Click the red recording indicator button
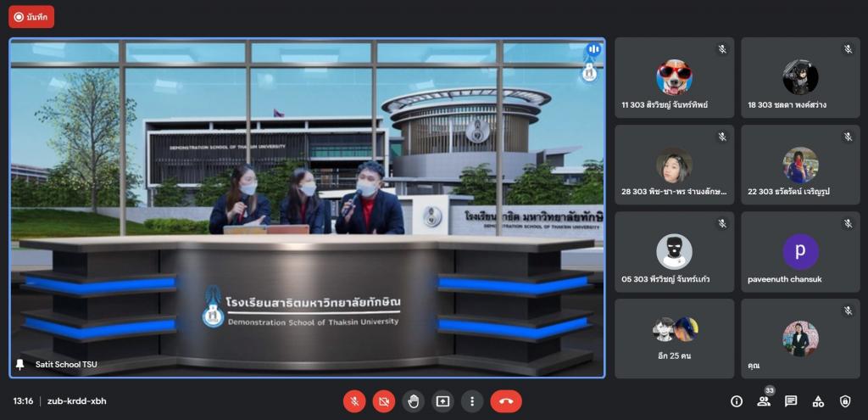Screen dimensions: 868x420 click(31, 17)
